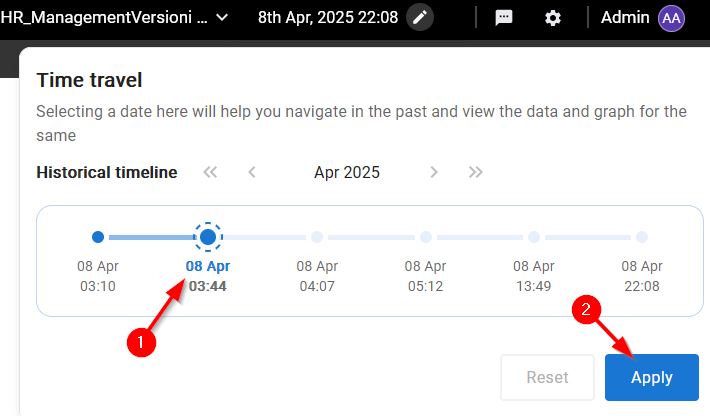Viewport: 710px width, 416px height.
Task: Click the 8th Apr, 2025 22:08 timestamp
Action: pos(328,18)
